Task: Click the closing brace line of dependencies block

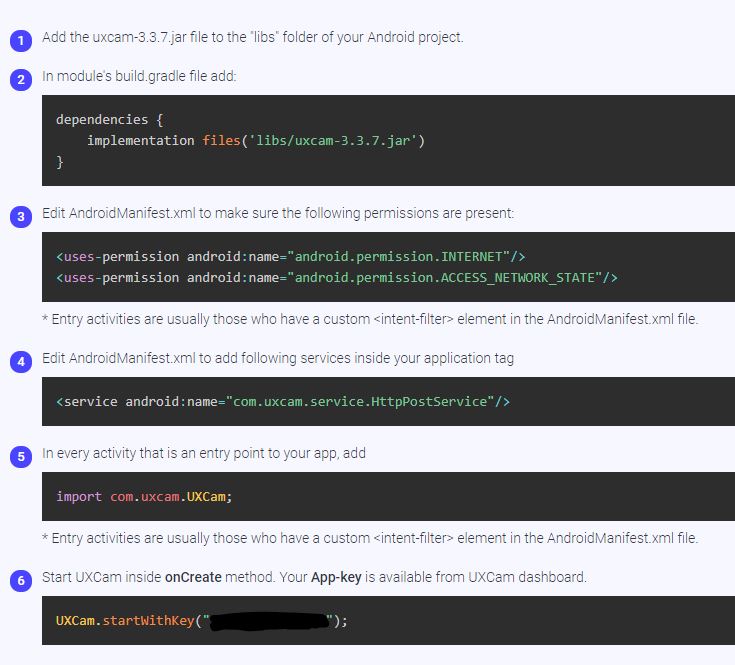Action: click(x=60, y=162)
